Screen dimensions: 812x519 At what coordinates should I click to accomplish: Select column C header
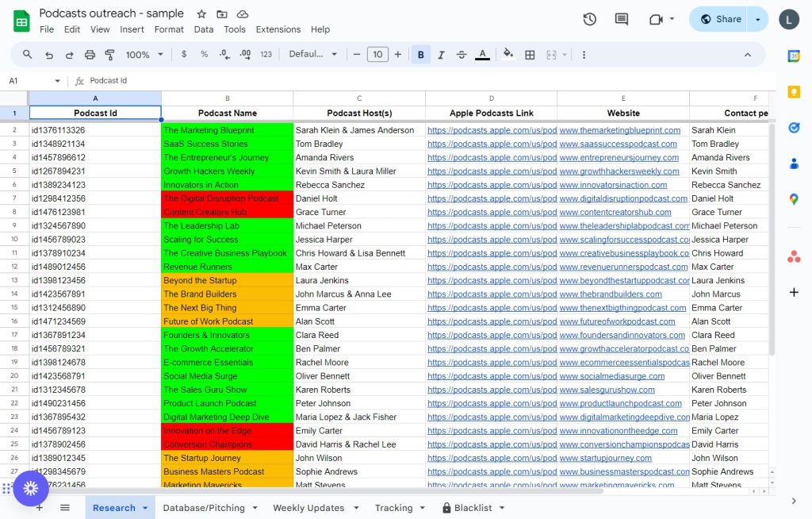click(359, 98)
